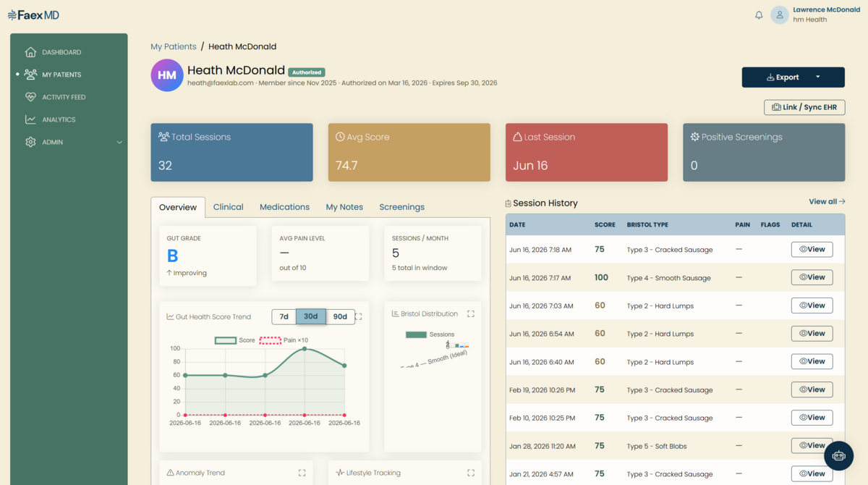The width and height of the screenshot is (868, 485).
Task: Click the My Patients people icon
Action: [30, 75]
